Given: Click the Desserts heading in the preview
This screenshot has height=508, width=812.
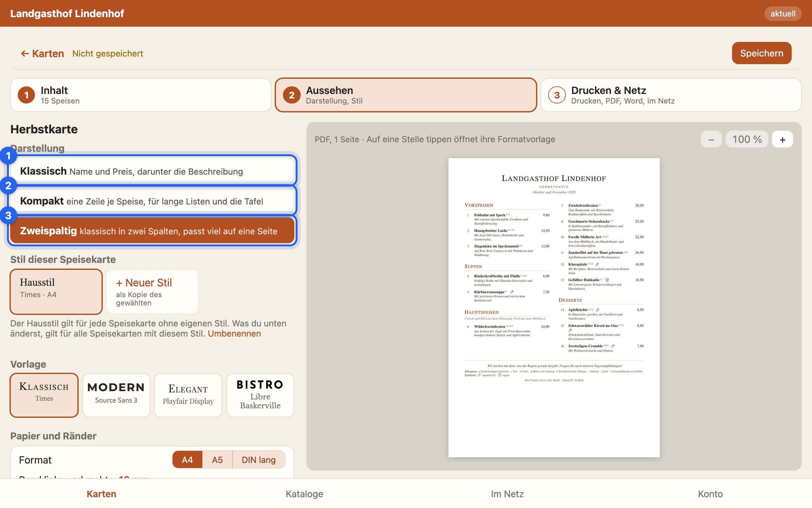Looking at the screenshot, I should pyautogui.click(x=570, y=300).
